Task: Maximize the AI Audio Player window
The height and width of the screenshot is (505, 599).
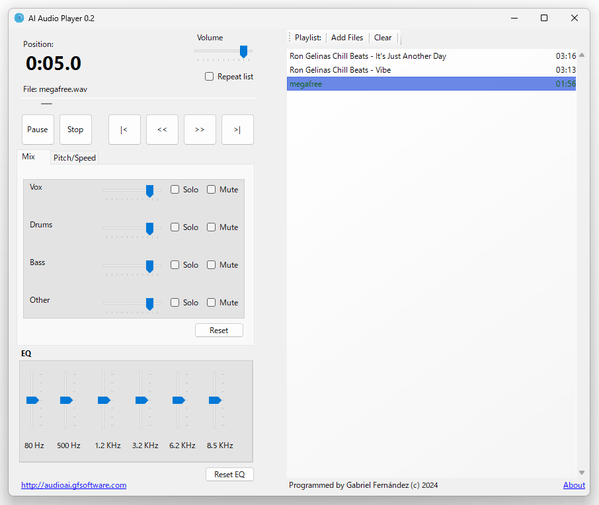Action: click(544, 18)
